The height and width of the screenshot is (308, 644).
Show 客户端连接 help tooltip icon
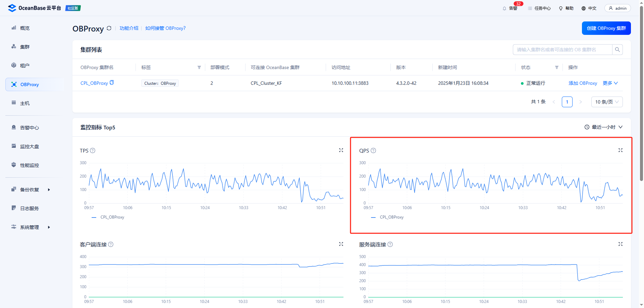pos(111,244)
